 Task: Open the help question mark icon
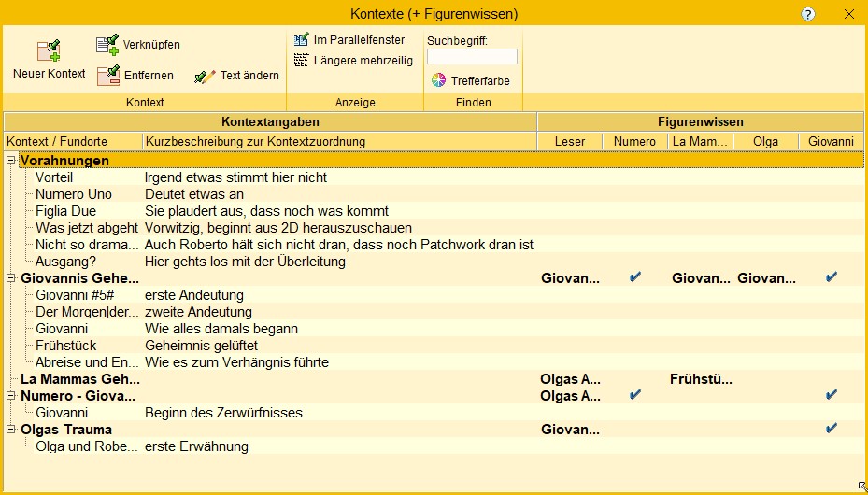coord(807,14)
